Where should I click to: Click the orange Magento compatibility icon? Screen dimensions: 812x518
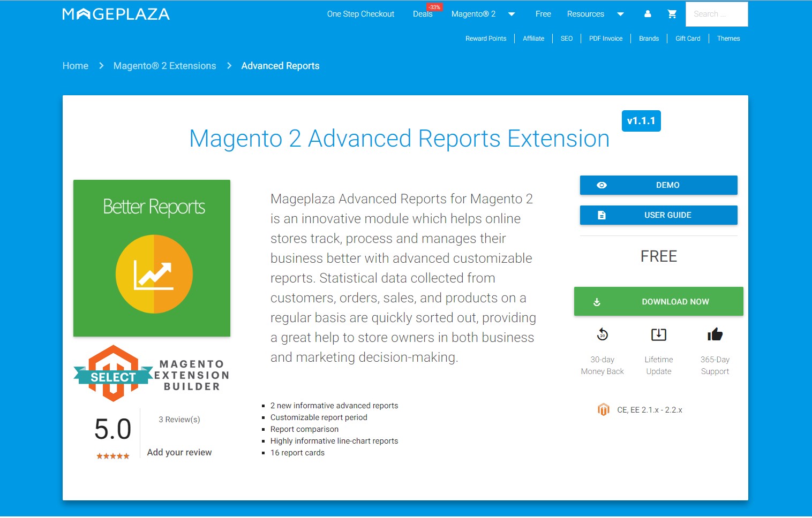coord(604,409)
